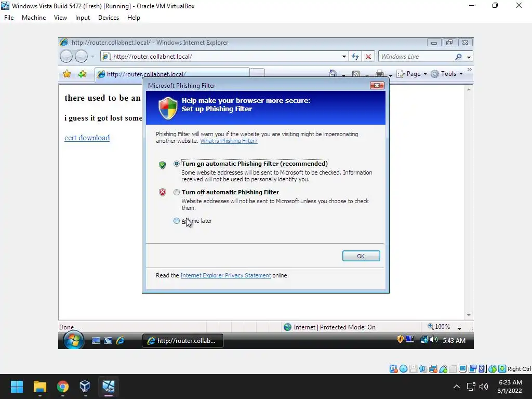Open the recent pages dropdown arrow

(92, 57)
